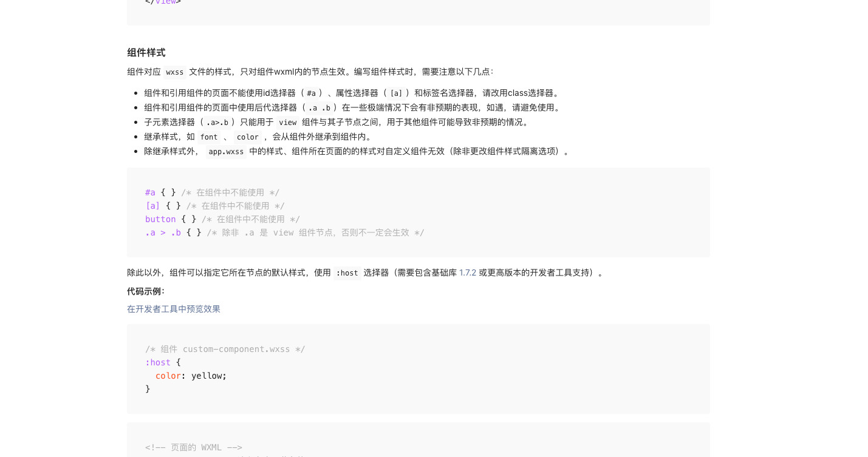Click the [a] selector code line
Image resolution: width=868 pixels, height=457 pixels.
click(x=215, y=206)
